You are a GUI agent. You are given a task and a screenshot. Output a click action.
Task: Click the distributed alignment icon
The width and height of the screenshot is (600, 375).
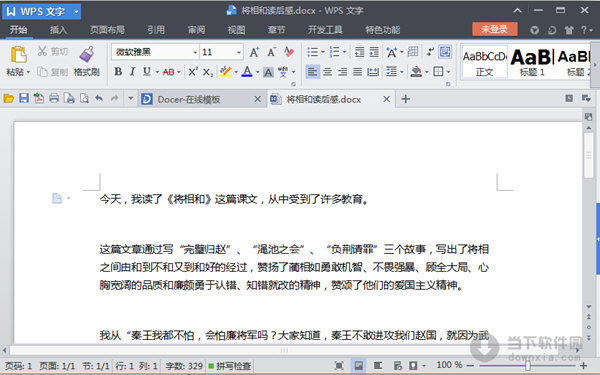[373, 72]
